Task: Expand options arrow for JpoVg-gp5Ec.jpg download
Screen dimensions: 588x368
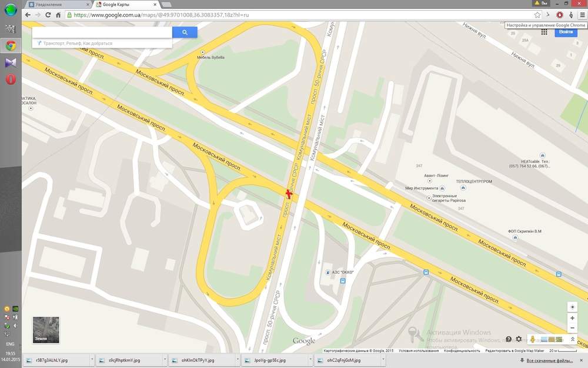Action: 310,360
